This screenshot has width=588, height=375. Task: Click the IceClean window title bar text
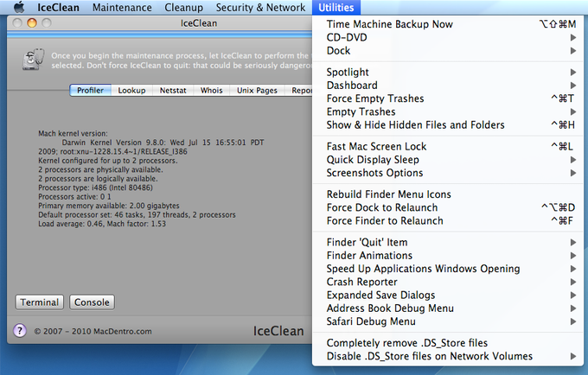199,23
